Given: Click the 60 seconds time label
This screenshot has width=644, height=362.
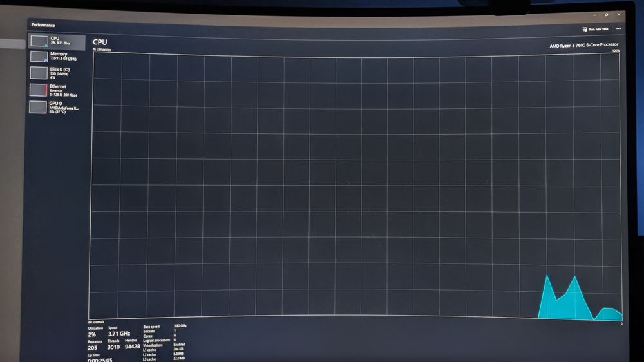Looking at the screenshot, I should tap(96, 322).
